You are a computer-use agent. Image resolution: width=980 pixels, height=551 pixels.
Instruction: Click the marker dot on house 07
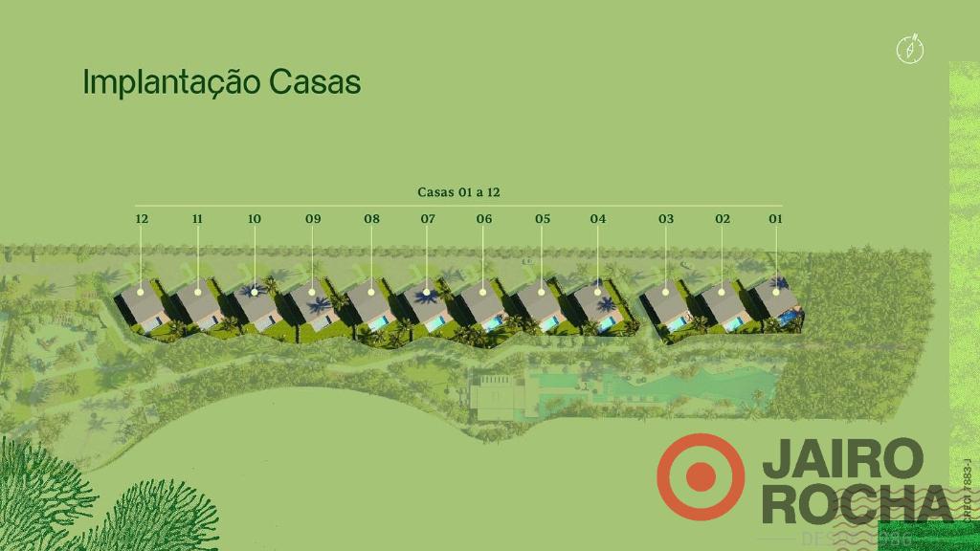tap(427, 292)
